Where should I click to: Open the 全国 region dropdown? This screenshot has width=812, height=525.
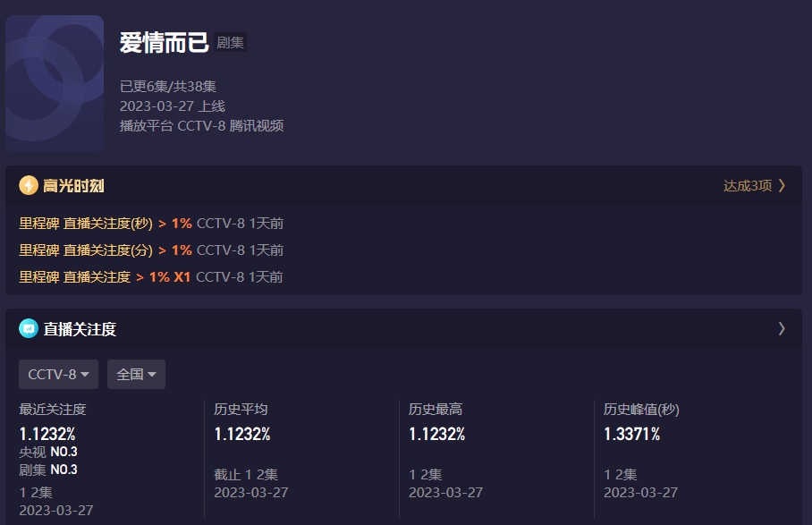(136, 374)
